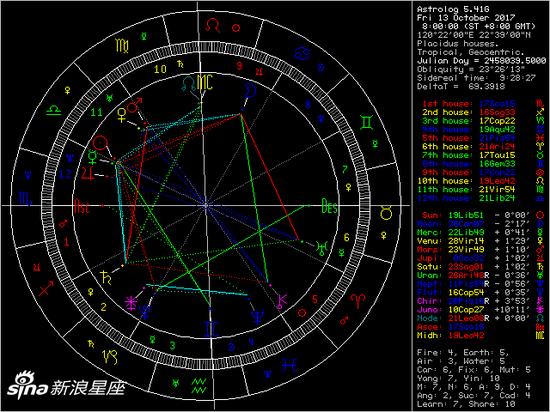Click the magenta Chiron key glyph
The height and width of the screenshot is (412, 550).
pyautogui.click(x=281, y=302)
